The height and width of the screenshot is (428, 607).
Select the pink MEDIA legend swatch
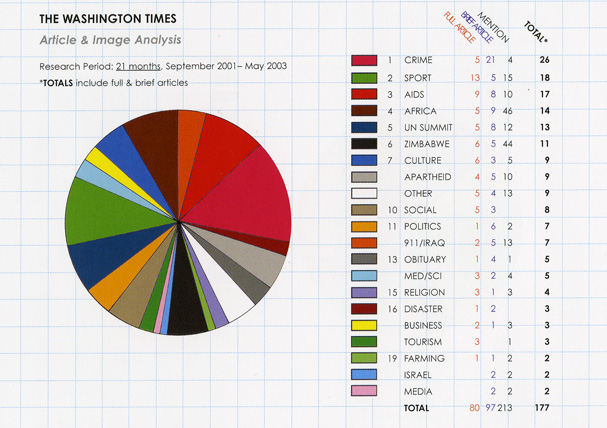[x=364, y=390]
